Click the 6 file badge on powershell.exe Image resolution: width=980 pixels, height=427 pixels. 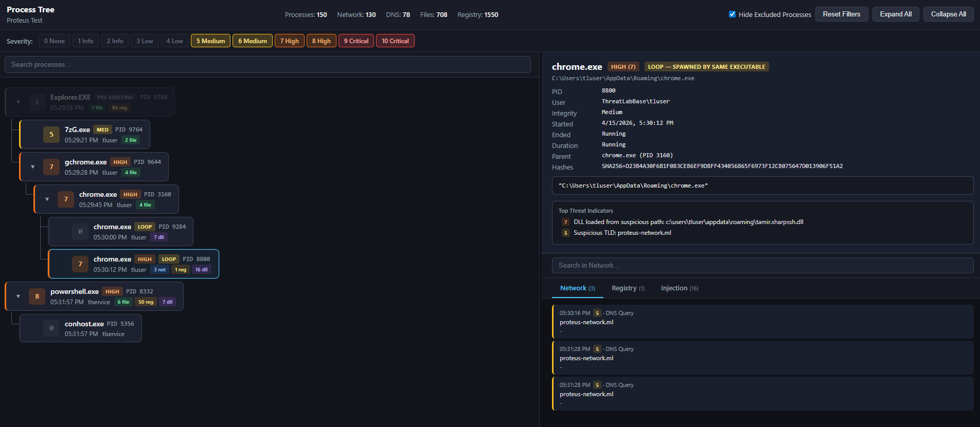tap(123, 302)
